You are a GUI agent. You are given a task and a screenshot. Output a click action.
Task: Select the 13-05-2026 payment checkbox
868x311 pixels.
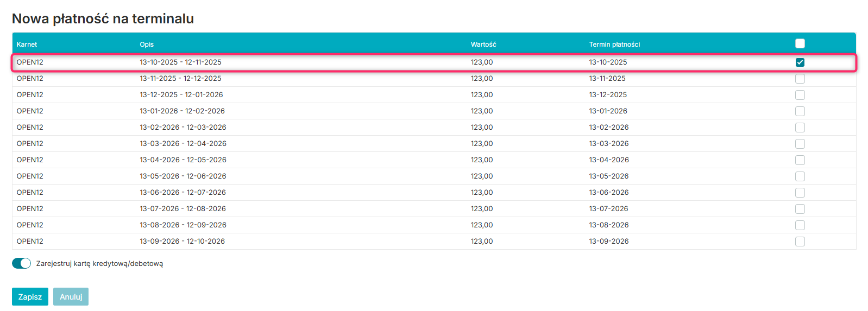point(800,176)
